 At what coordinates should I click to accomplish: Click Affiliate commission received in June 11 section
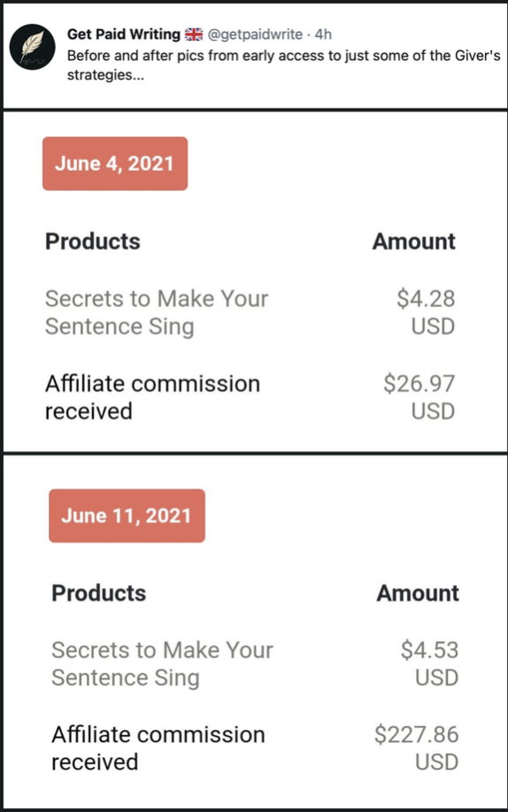[158, 749]
